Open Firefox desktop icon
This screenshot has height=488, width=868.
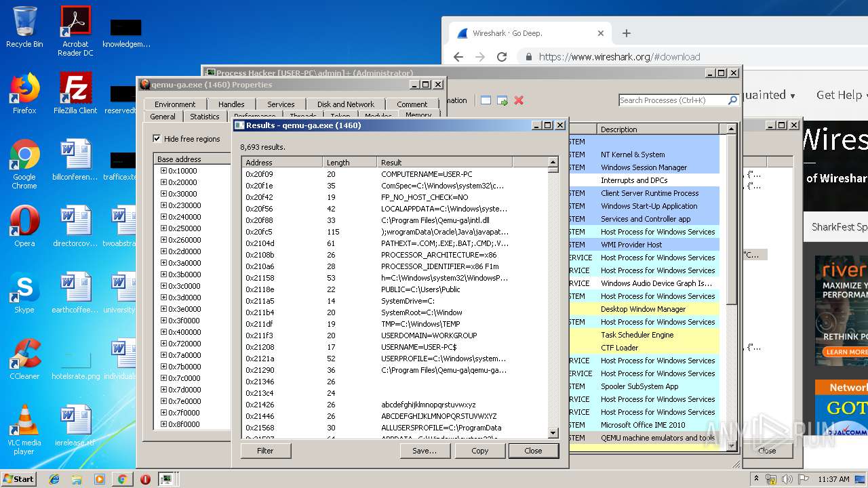tap(24, 94)
